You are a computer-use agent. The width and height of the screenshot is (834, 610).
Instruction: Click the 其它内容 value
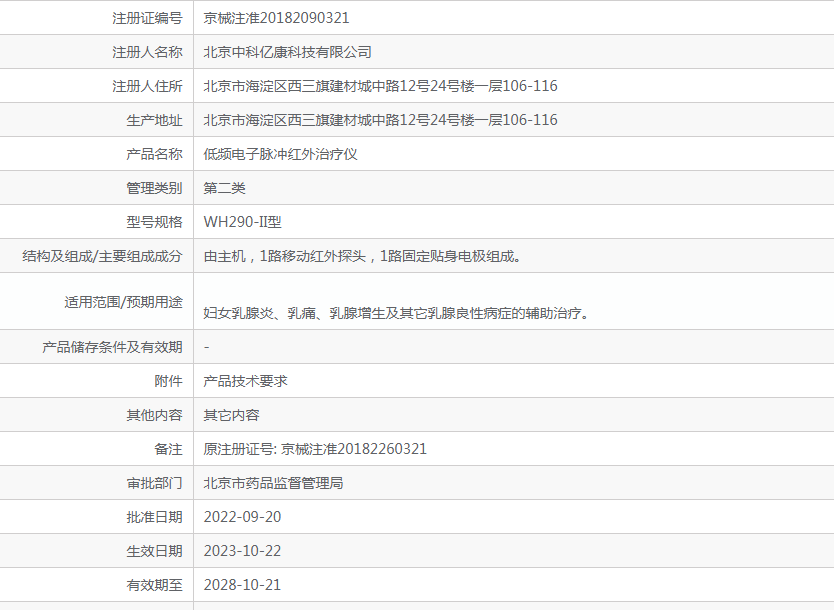(231, 415)
